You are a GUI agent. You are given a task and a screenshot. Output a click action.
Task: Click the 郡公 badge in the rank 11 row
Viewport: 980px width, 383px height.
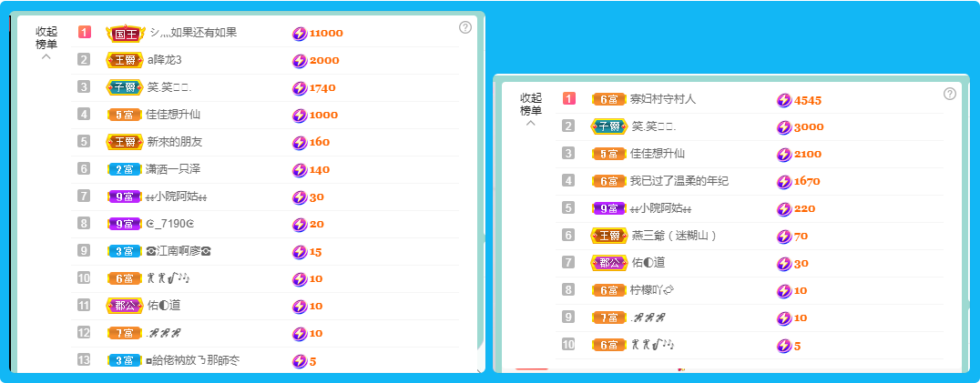125,306
